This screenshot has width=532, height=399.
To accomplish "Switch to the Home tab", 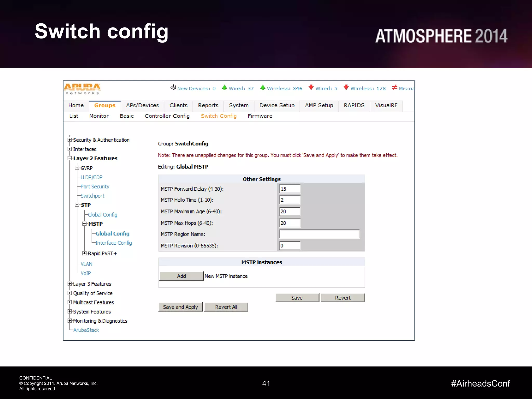I will [76, 105].
